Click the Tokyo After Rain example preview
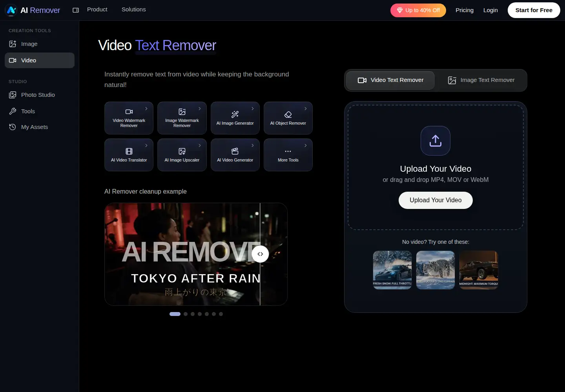This screenshot has width=565, height=392. (196, 254)
